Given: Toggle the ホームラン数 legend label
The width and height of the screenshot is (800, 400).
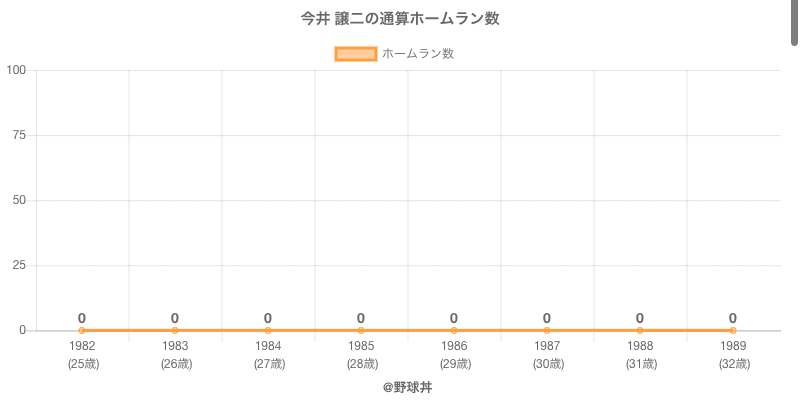Looking at the screenshot, I should pos(418,54).
